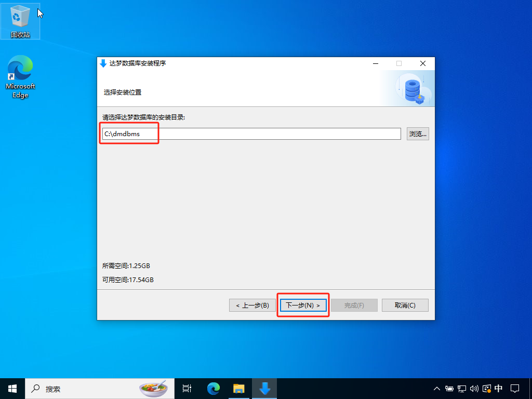Open File Explorer from the taskbar
The height and width of the screenshot is (399, 532).
(239, 389)
